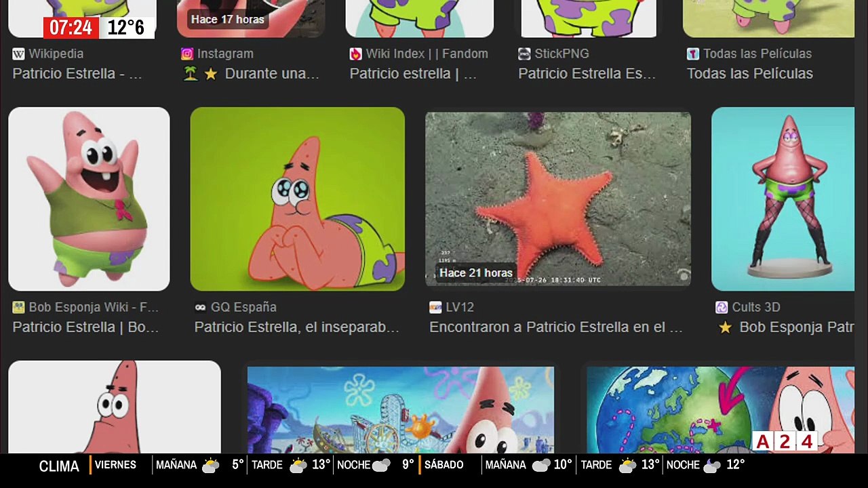Screen dimensions: 868x488
Task: Open 'Patricio Estrella, el inseparab...' from GQ España
Action: pos(296,327)
